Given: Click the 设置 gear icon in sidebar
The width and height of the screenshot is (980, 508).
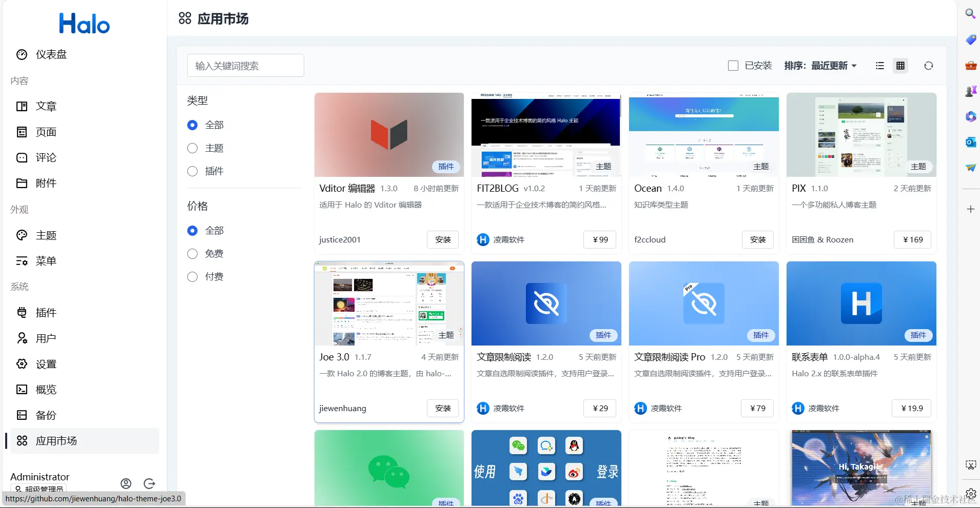Looking at the screenshot, I should click(22, 364).
